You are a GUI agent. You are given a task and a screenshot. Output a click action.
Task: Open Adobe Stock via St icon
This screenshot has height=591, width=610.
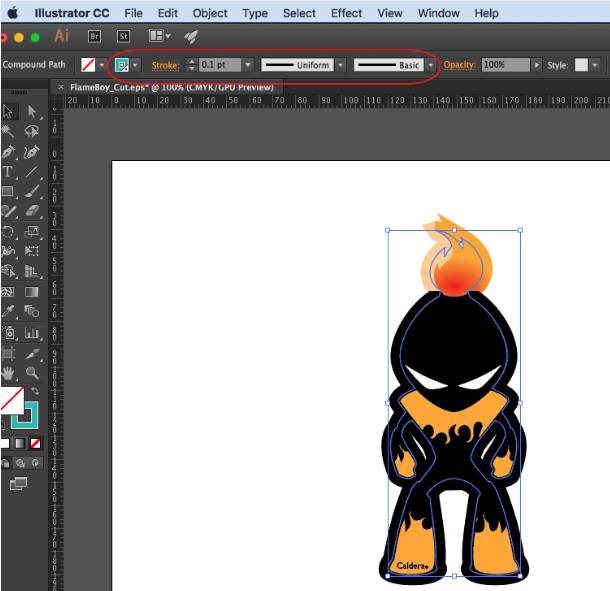(123, 36)
